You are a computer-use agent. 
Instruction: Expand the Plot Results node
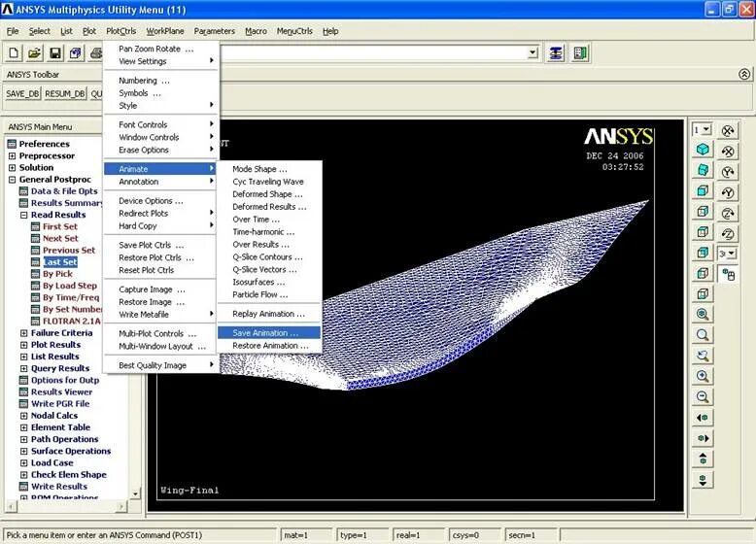pos(23,345)
